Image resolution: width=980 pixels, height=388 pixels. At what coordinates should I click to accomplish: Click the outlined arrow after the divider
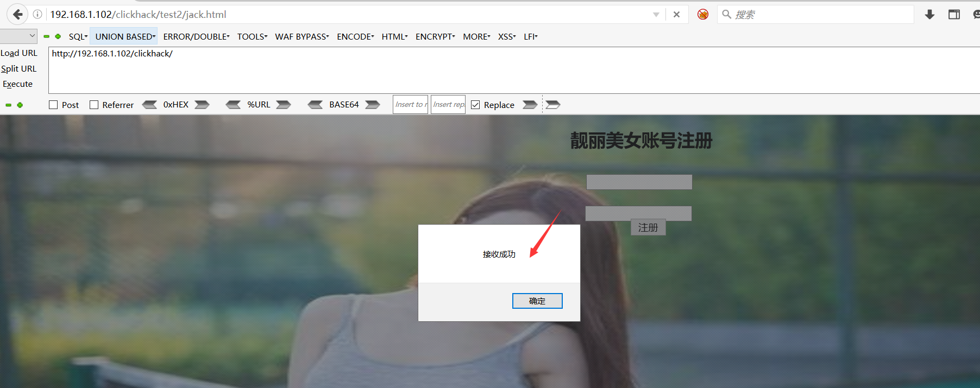click(553, 105)
